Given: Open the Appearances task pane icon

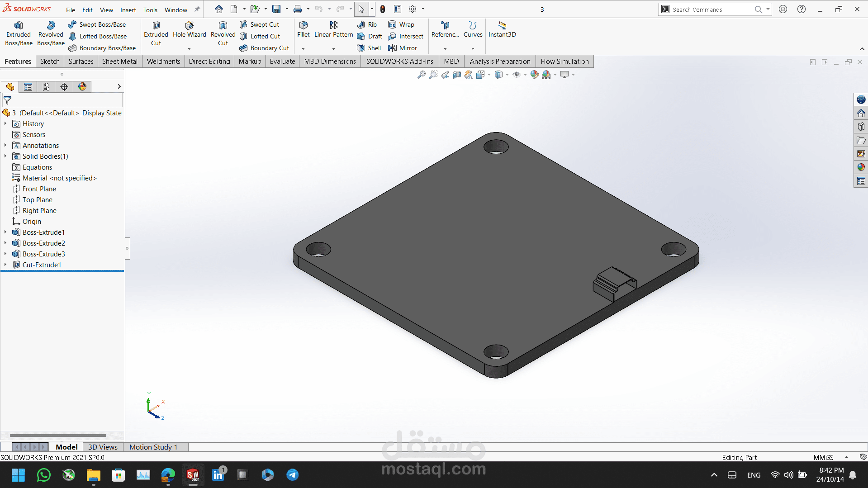Looking at the screenshot, I should pos(861,167).
